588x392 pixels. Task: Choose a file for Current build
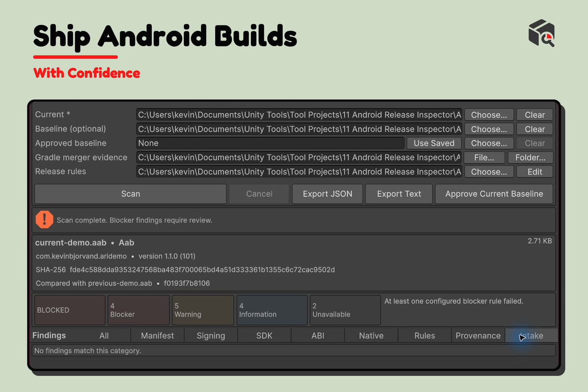point(489,115)
